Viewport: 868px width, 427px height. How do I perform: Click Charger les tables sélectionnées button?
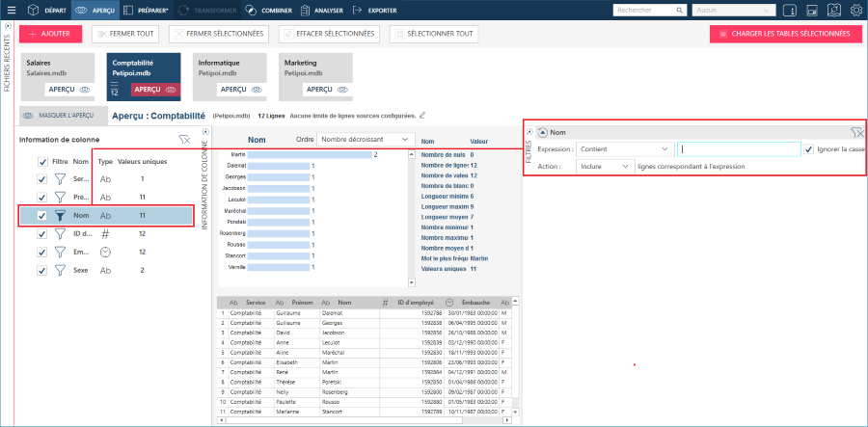coord(785,33)
